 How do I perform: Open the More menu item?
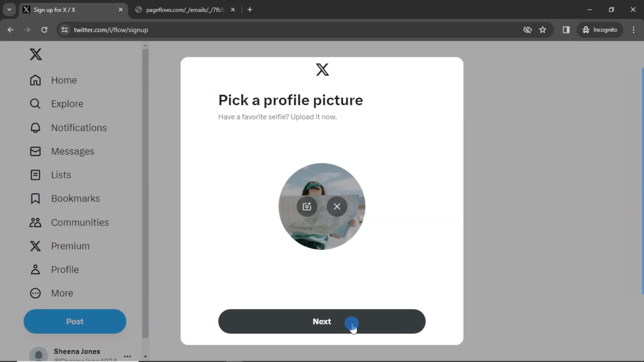pos(62,293)
